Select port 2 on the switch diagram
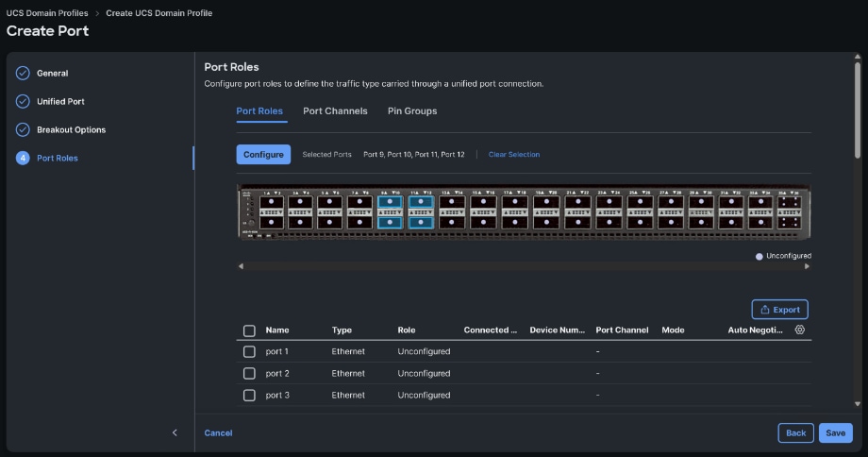 272,222
